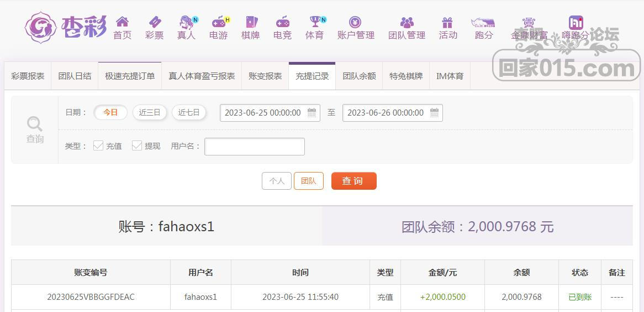Open 账户管理 yen coin icon
This screenshot has width=644, height=312.
pos(355,22)
